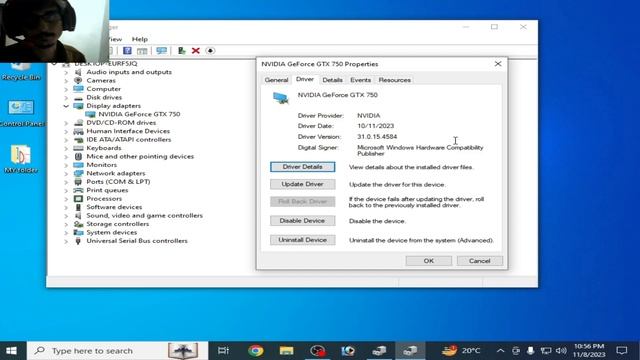Click the Uninstall Device button

302,240
